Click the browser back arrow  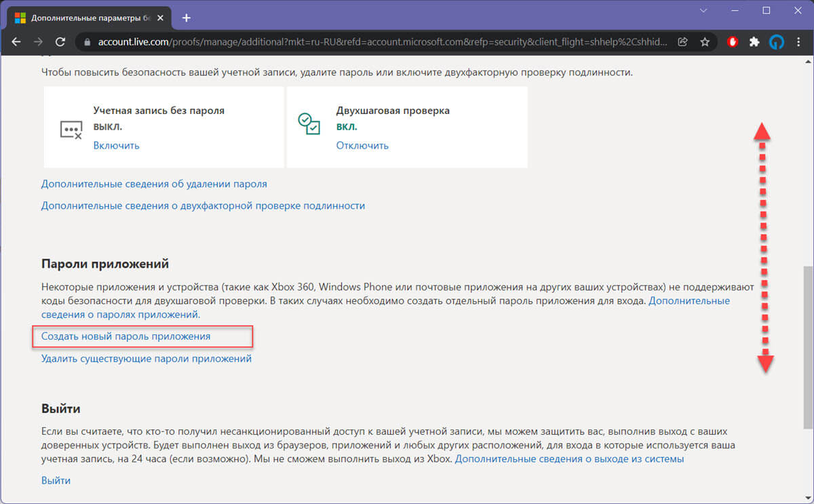point(17,42)
